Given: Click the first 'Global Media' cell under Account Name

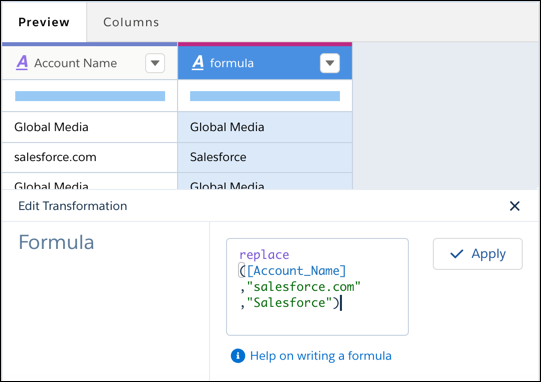Looking at the screenshot, I should 89,127.
